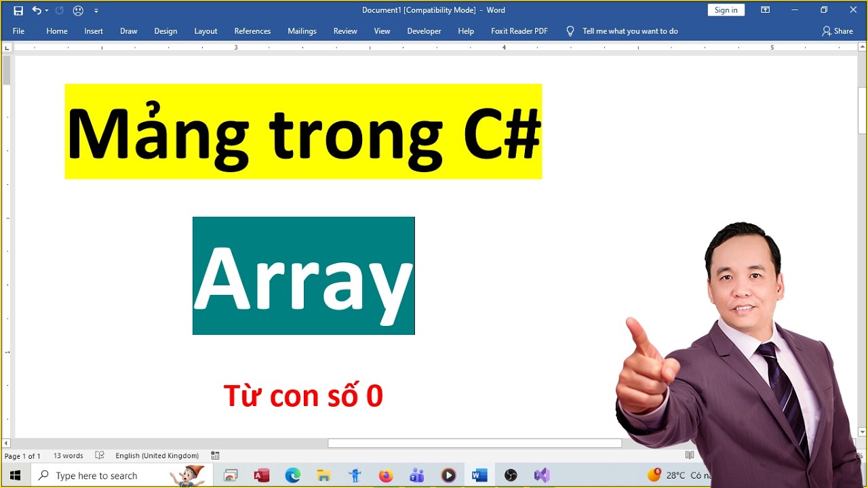Switch to the References tab

coord(252,31)
